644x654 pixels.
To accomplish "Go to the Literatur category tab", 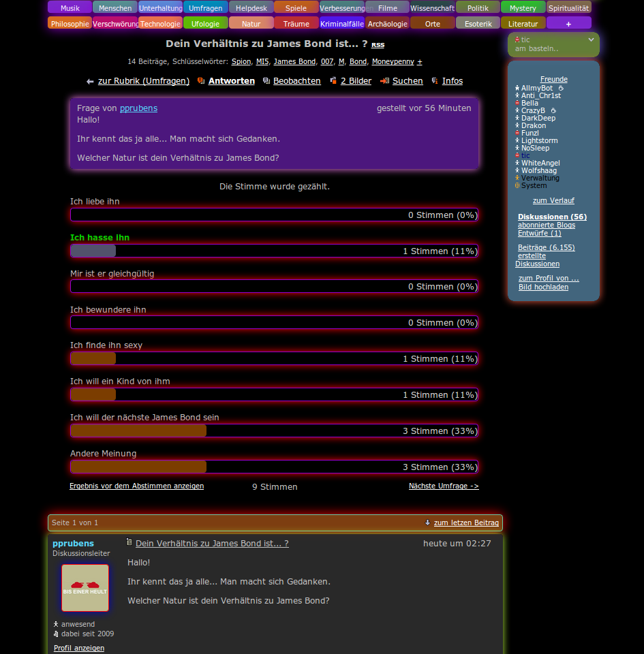I will [523, 23].
